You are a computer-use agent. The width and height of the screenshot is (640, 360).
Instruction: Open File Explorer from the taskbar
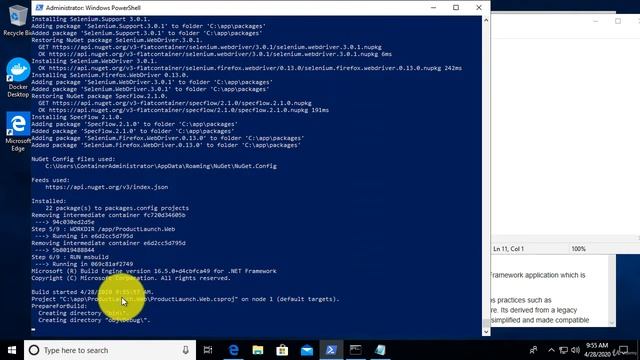click(x=258, y=350)
